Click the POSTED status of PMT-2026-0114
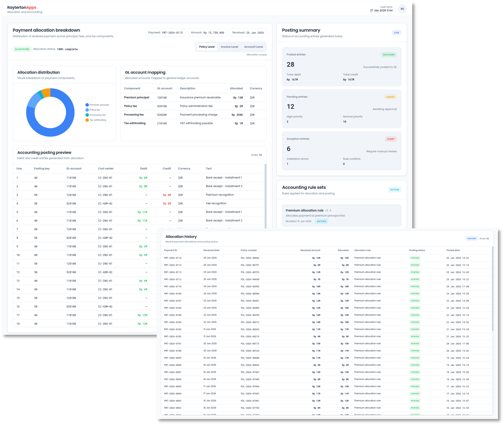This screenshot has height=425, width=504. click(415, 265)
